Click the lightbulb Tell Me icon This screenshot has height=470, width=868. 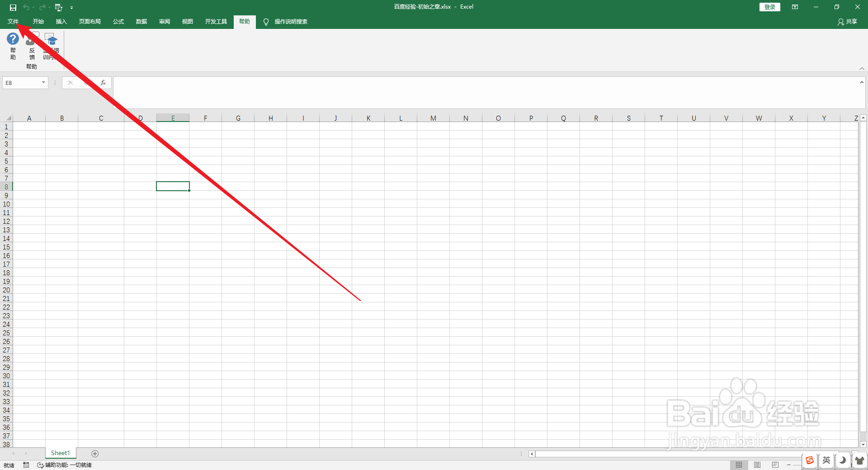266,22
